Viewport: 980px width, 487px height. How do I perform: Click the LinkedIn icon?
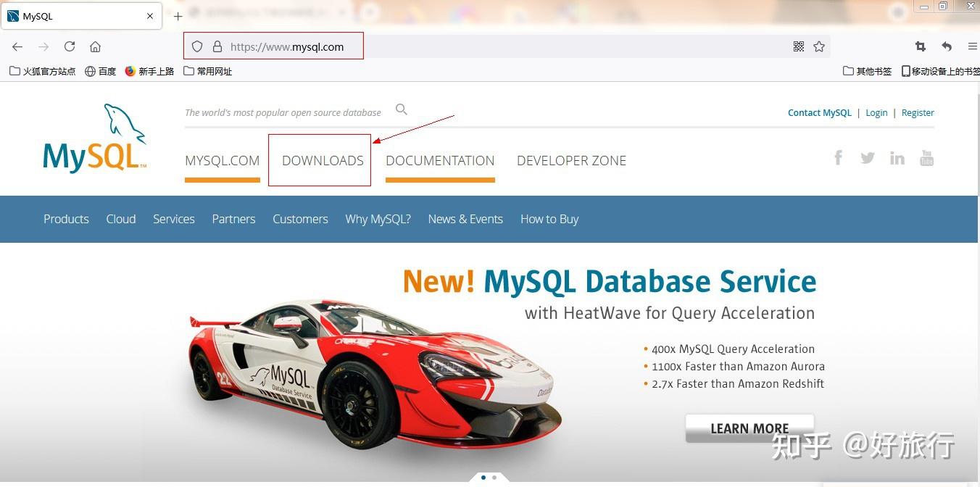pyautogui.click(x=897, y=157)
